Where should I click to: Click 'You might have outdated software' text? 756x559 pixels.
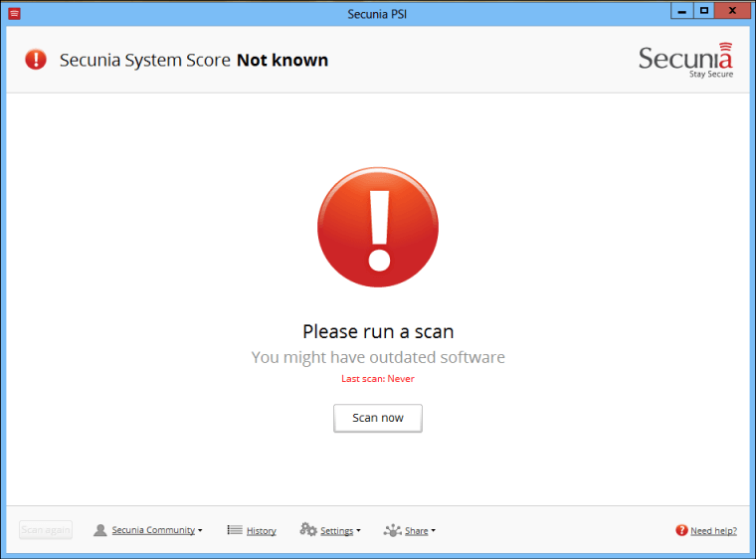click(x=378, y=357)
